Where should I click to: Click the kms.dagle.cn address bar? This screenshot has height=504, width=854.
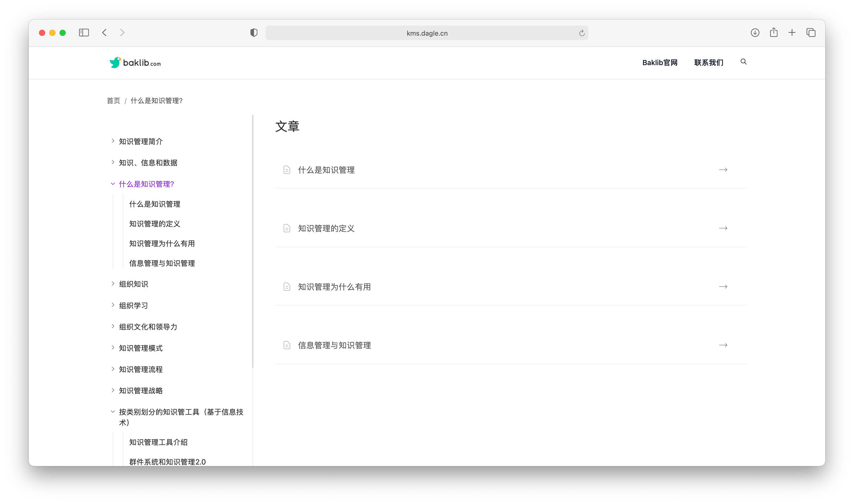tap(427, 33)
